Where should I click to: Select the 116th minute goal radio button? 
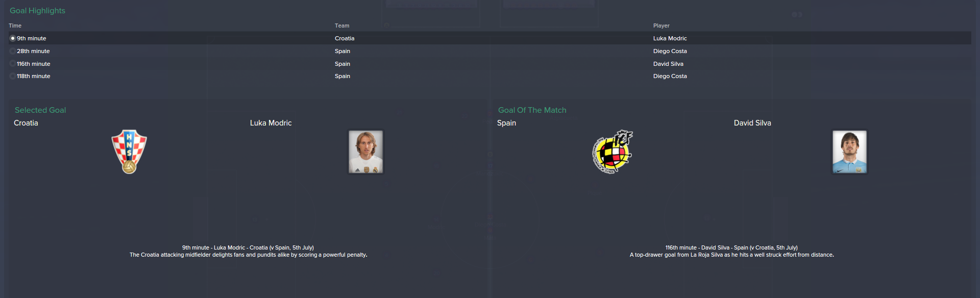pos(13,64)
